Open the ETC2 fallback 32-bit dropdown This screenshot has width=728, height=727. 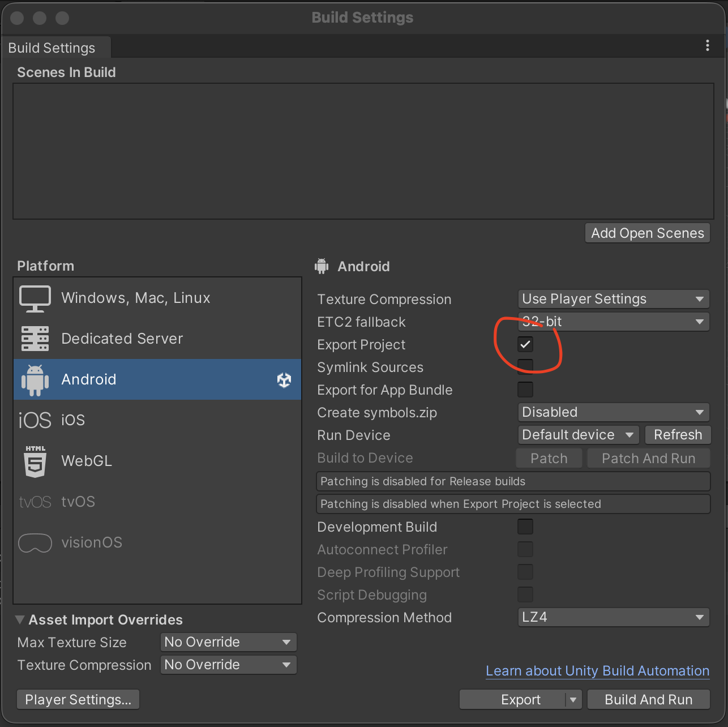(x=614, y=322)
